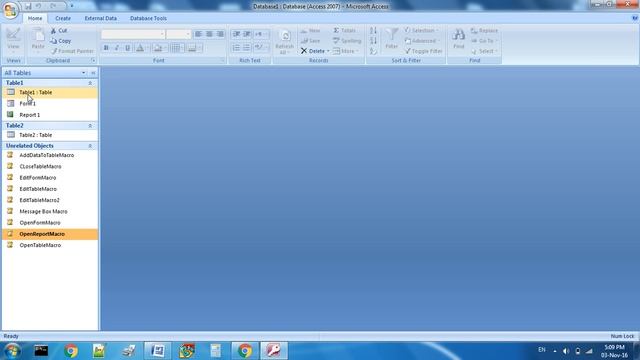Open the More dropdown in Records
Screen dimensions: 640x360
point(346,51)
